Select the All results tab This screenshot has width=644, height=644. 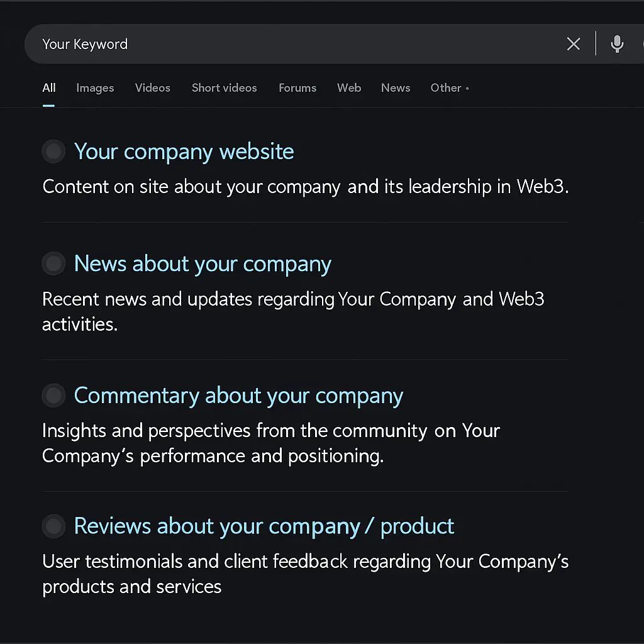[49, 88]
